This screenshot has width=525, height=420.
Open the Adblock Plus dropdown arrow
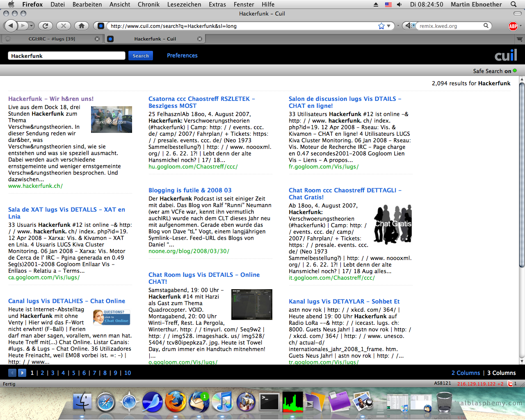[521, 26]
